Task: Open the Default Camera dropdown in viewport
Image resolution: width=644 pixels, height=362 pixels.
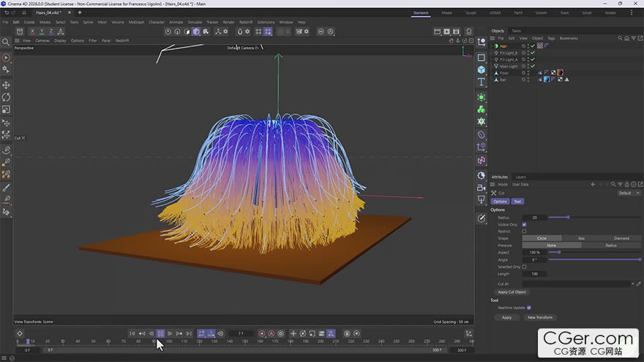Action: [243, 48]
